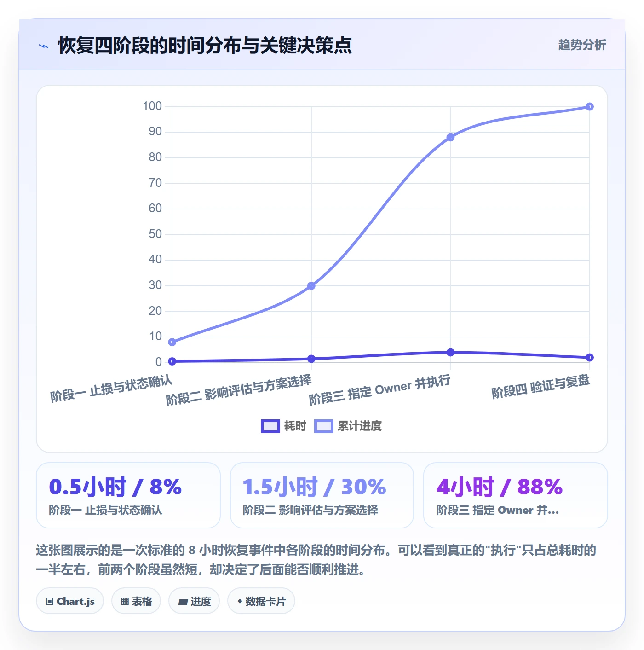
Task: Click the 趋势分析 label in the header
Action: (x=582, y=45)
